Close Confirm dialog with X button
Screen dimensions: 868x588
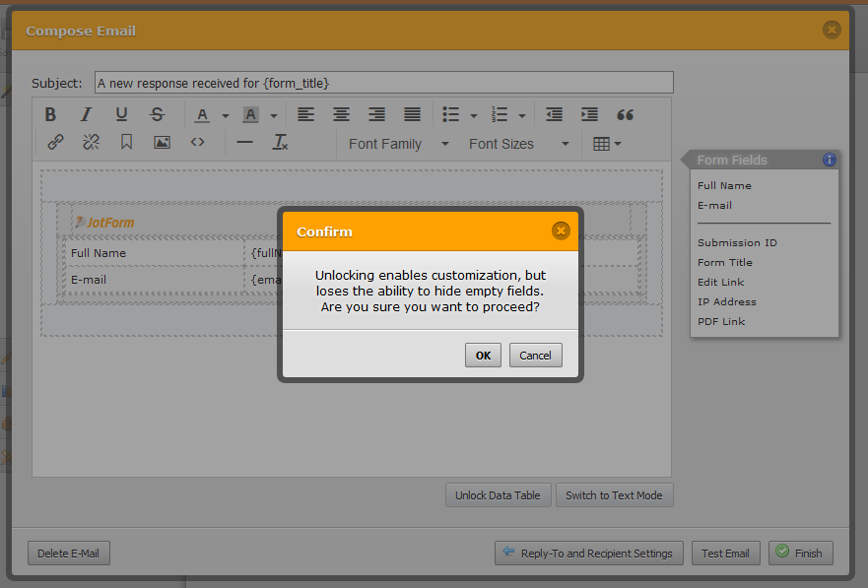click(561, 230)
